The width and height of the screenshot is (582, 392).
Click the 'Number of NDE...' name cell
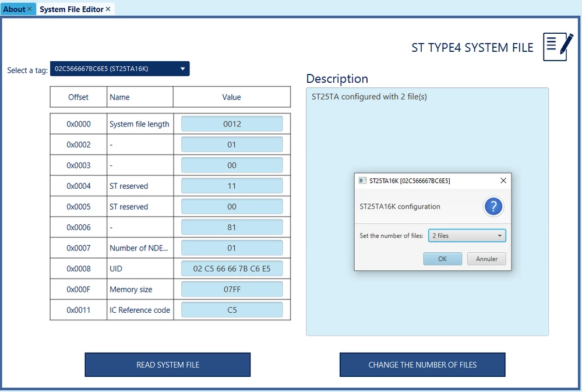click(x=140, y=248)
